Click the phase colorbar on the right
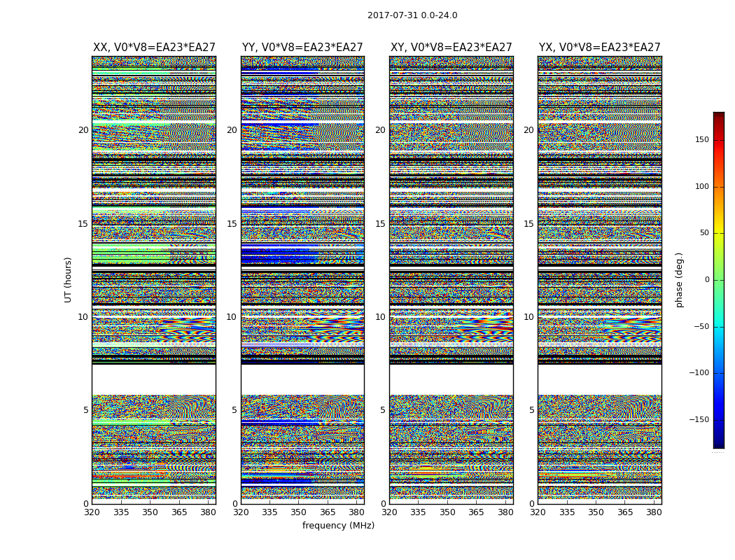 (719, 280)
